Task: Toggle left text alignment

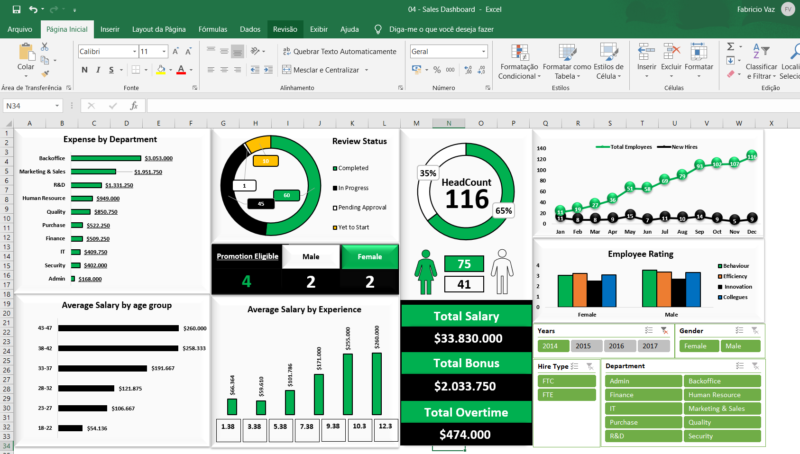Action: click(x=211, y=70)
